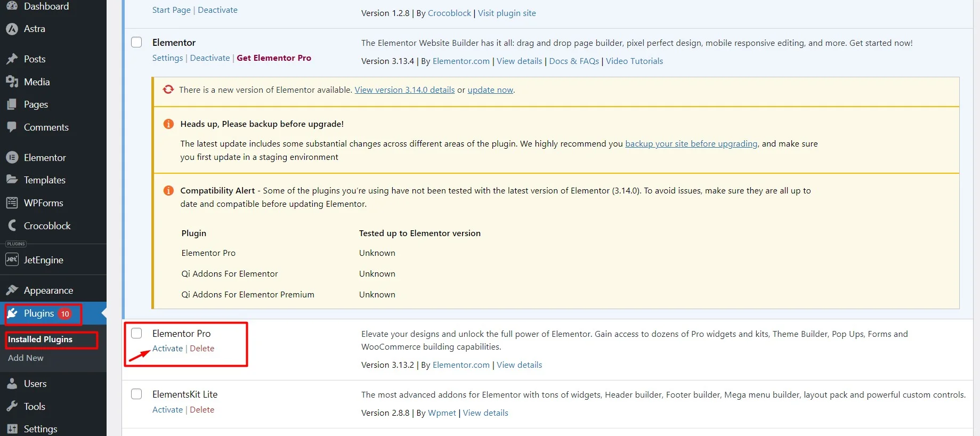Open Elementor.com link under Elementor Pro

461,365
